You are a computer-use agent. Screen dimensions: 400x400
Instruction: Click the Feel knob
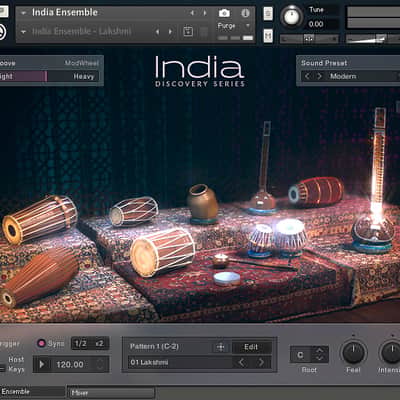pos(353,353)
